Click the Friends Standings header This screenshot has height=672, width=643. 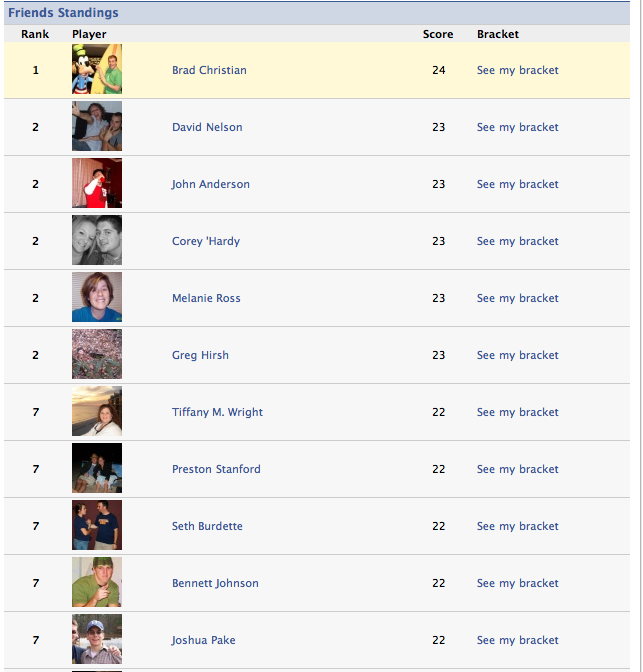click(63, 13)
